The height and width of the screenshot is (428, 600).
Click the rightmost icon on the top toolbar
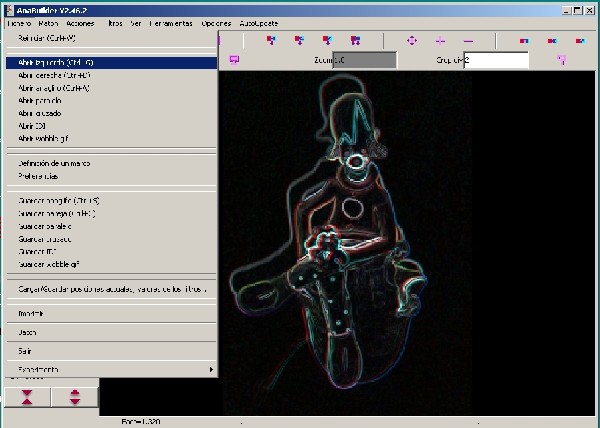(x=579, y=41)
